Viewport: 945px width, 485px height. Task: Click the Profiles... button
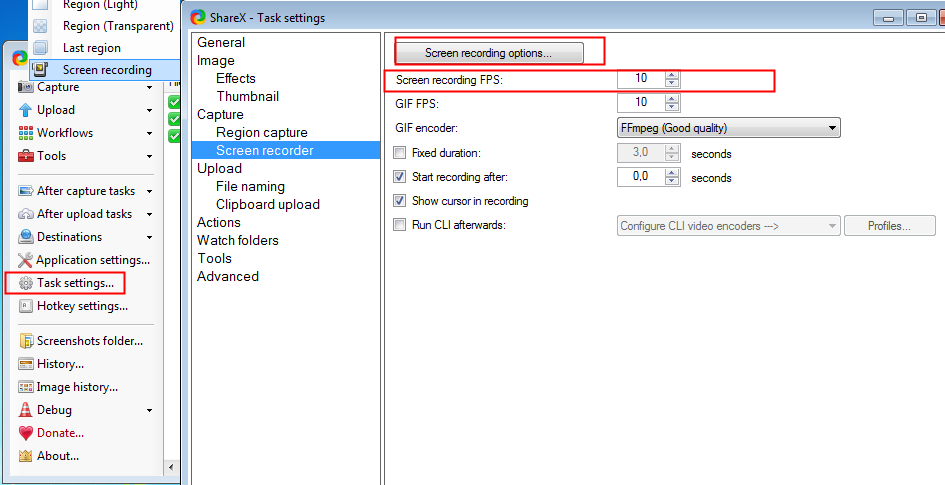(x=890, y=226)
